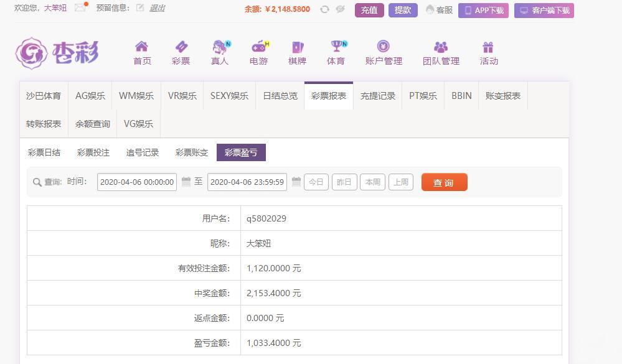Switch to AG娱乐 tab
The width and height of the screenshot is (622, 364).
click(x=90, y=96)
